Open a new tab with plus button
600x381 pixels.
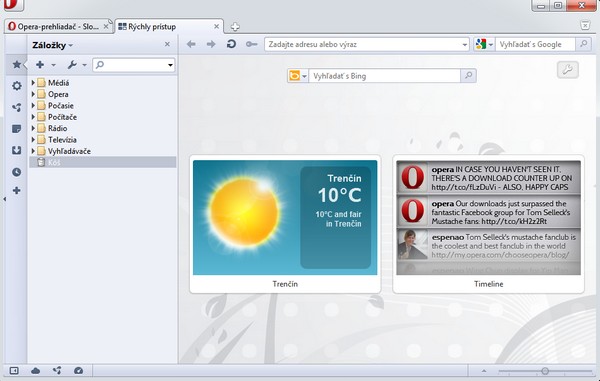pyautogui.click(x=235, y=27)
